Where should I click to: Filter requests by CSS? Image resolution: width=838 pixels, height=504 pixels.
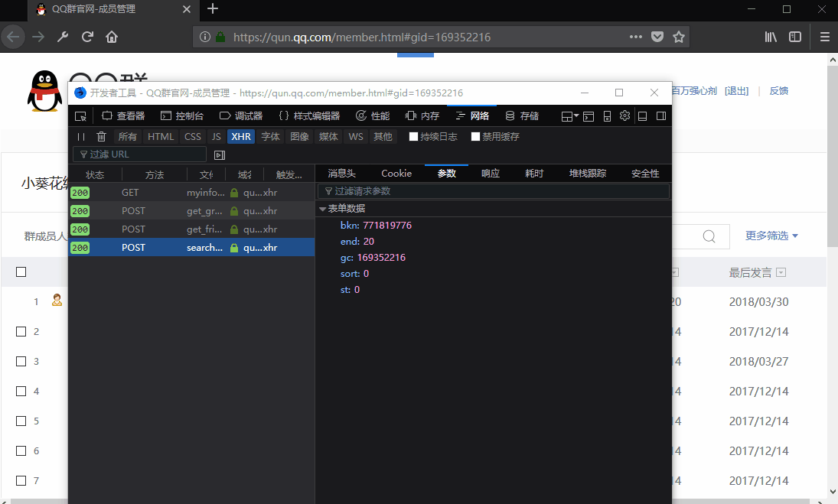point(193,137)
